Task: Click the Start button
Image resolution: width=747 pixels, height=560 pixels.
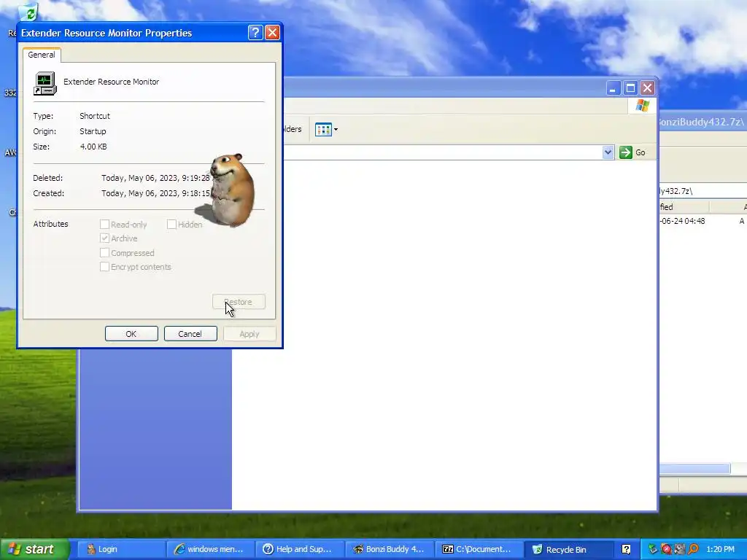Action: click(34, 549)
